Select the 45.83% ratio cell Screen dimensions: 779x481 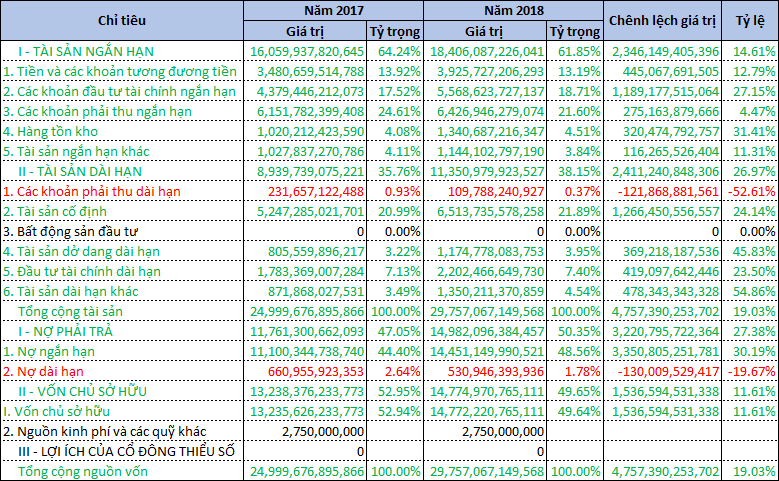tap(754, 251)
